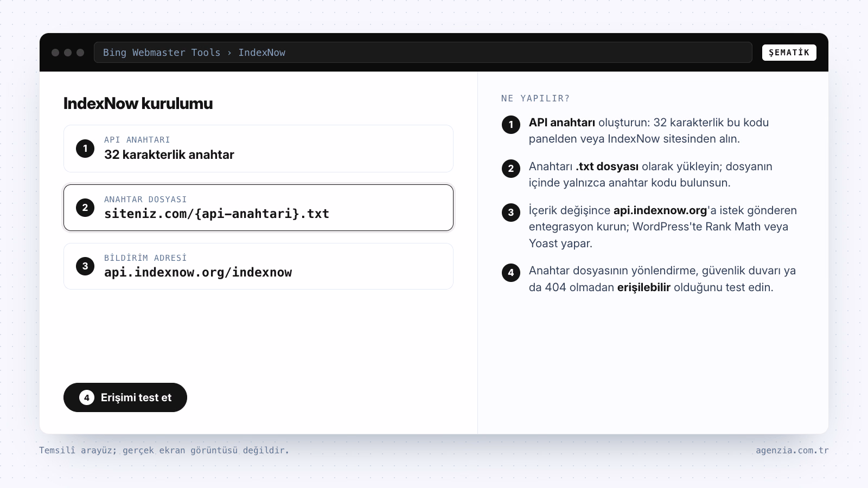The width and height of the screenshot is (868, 488).
Task: Click the agenzia.com.tr footer text
Action: point(792,450)
